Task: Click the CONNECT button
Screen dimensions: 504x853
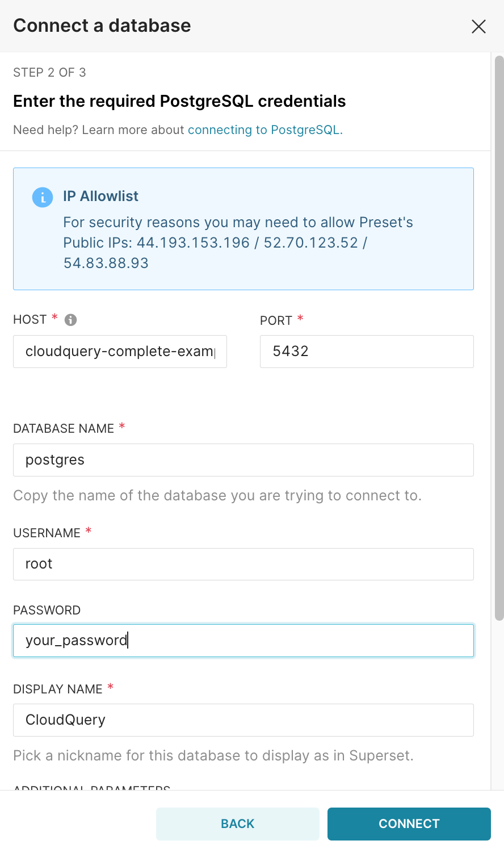Action: pyautogui.click(x=409, y=823)
